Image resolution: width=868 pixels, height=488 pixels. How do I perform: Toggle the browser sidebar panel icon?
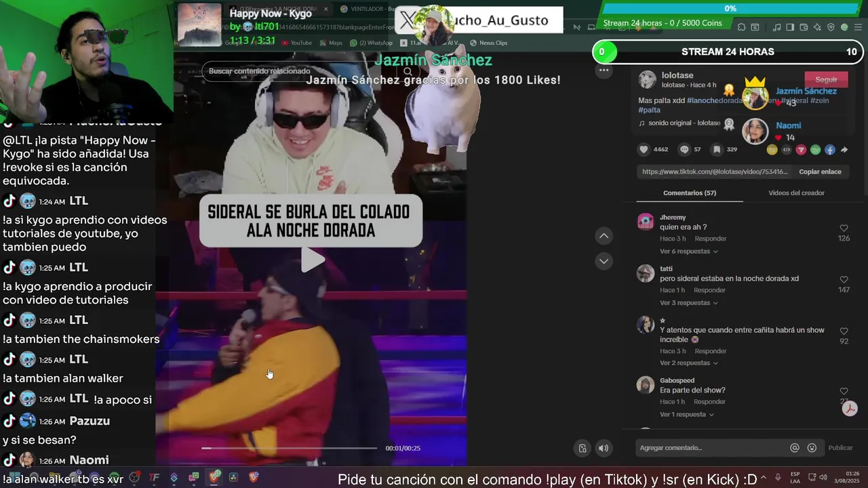pyautogui.click(x=790, y=27)
